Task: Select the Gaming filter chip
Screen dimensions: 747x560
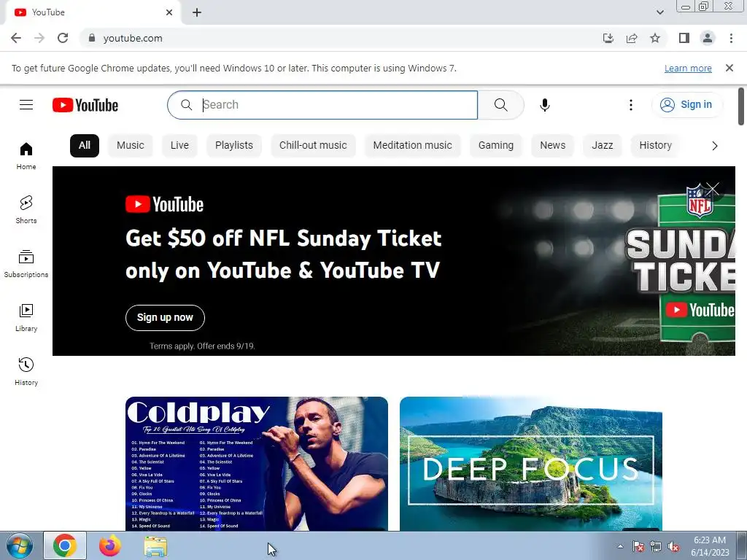Action: (x=496, y=146)
